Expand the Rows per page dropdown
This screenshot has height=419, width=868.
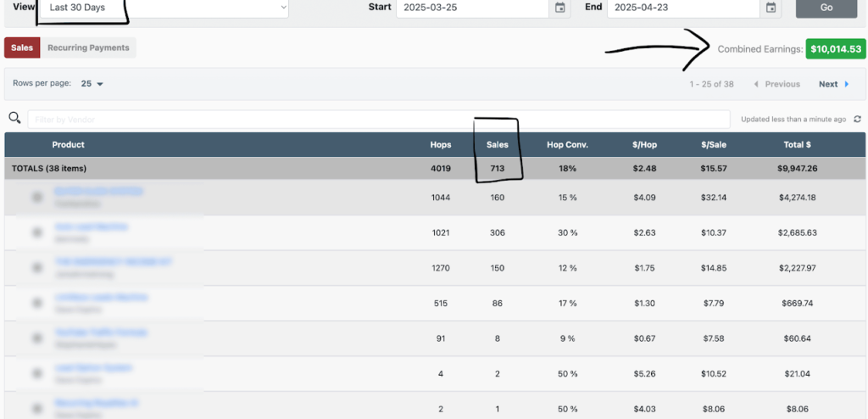(92, 84)
